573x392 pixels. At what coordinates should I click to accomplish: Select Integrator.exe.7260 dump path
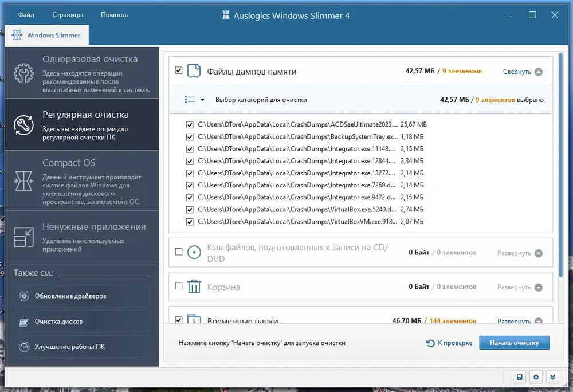click(296, 185)
